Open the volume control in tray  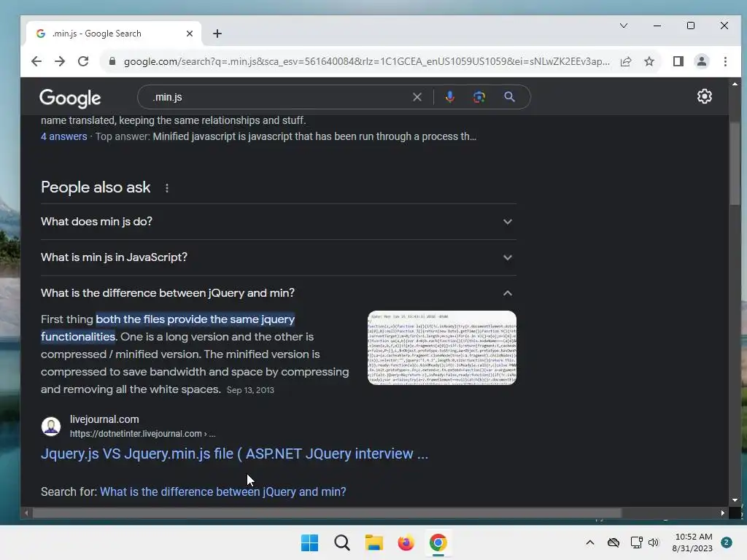(x=653, y=542)
